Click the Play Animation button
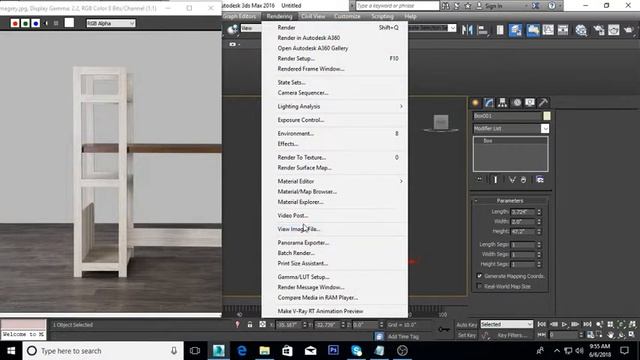 click(x=564, y=324)
